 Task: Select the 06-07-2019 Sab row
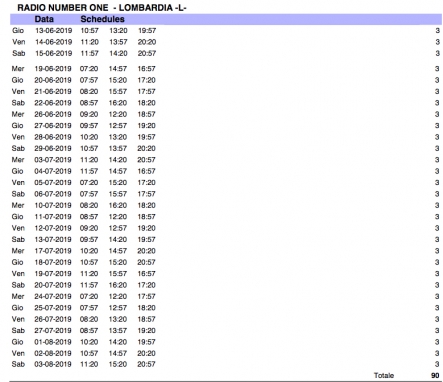pos(226,194)
